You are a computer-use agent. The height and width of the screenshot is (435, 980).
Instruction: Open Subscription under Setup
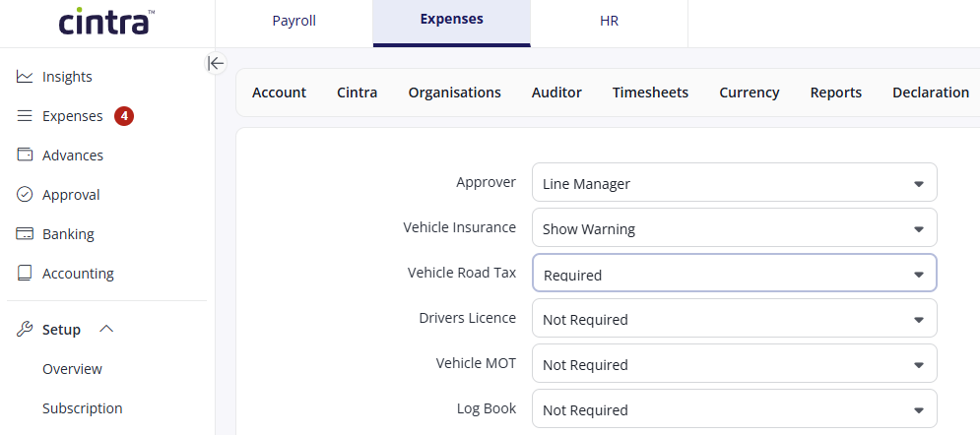(83, 408)
